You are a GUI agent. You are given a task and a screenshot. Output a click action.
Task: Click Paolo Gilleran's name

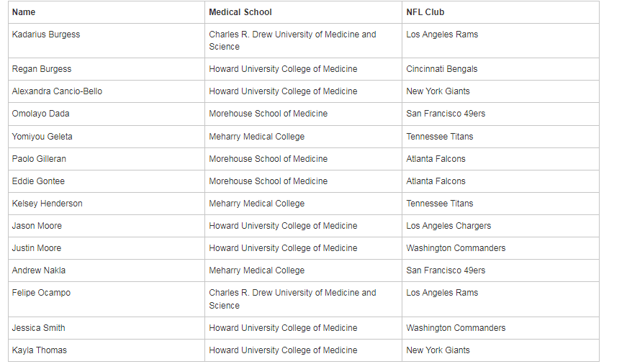pos(39,159)
